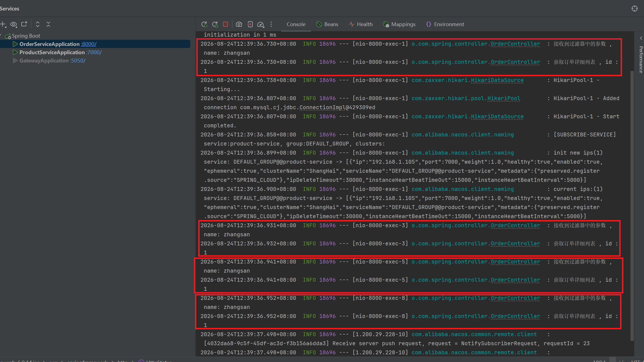Image resolution: width=644 pixels, height=362 pixels.
Task: Open the :7000/ link for ProductServiceApplication
Action: pyautogui.click(x=94, y=52)
